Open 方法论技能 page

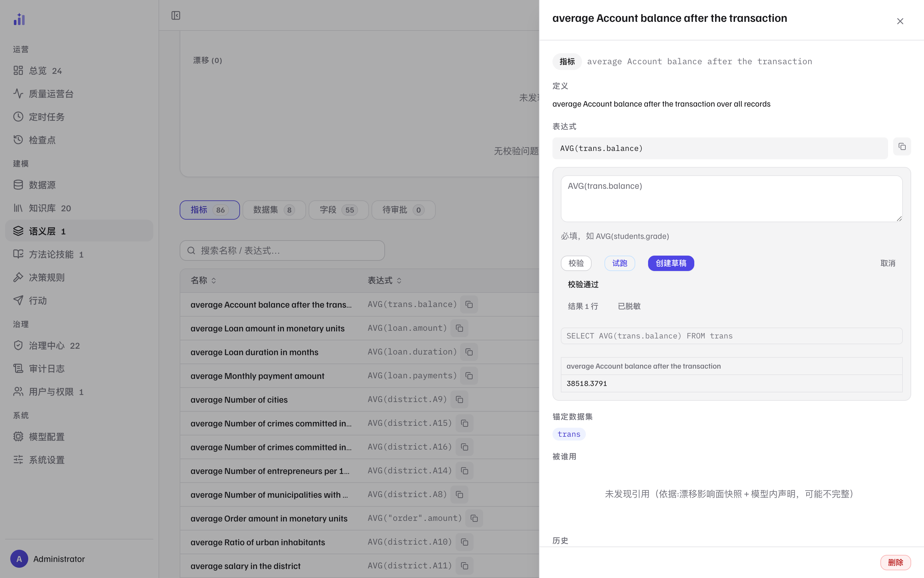[x=79, y=254]
